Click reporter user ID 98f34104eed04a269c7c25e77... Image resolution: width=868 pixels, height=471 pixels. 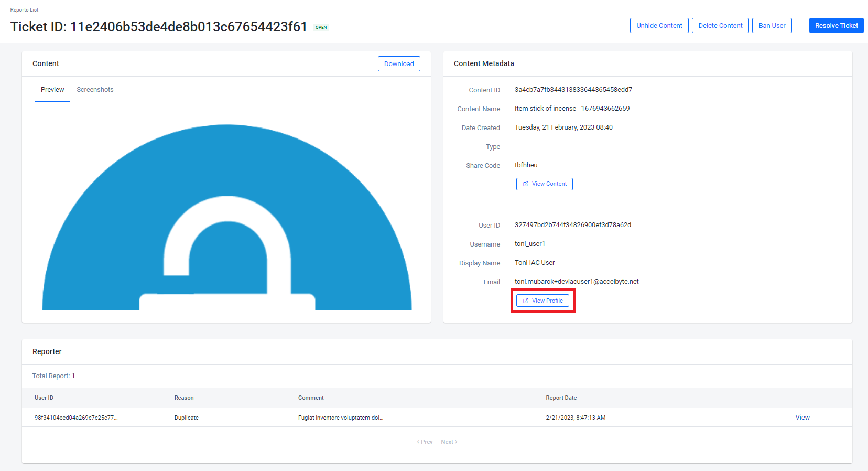[76, 418]
